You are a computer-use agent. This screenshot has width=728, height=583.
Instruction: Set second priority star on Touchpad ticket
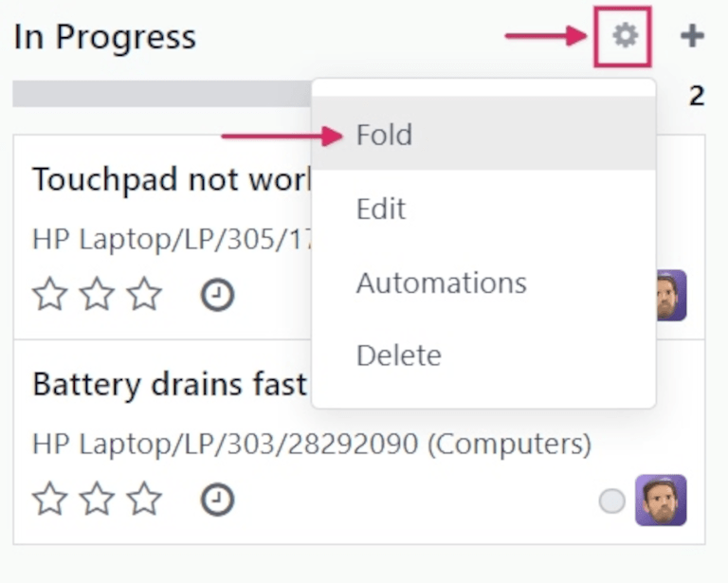pos(97,296)
